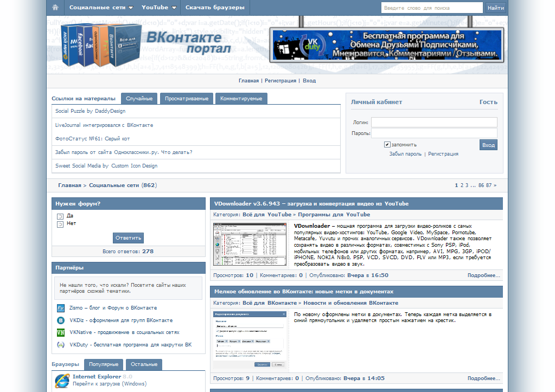Open the VKNative partner icon
Image resolution: width=555 pixels, height=392 pixels.
tap(61, 332)
